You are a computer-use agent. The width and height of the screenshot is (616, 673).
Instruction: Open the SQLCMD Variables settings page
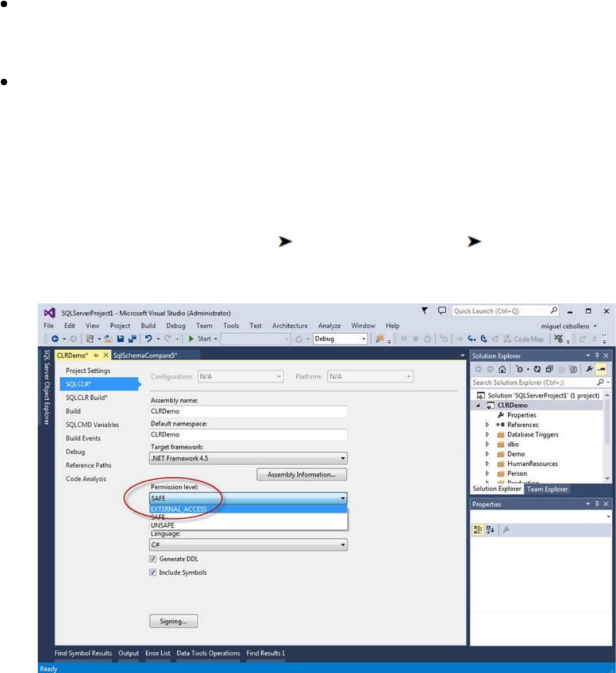click(x=93, y=424)
